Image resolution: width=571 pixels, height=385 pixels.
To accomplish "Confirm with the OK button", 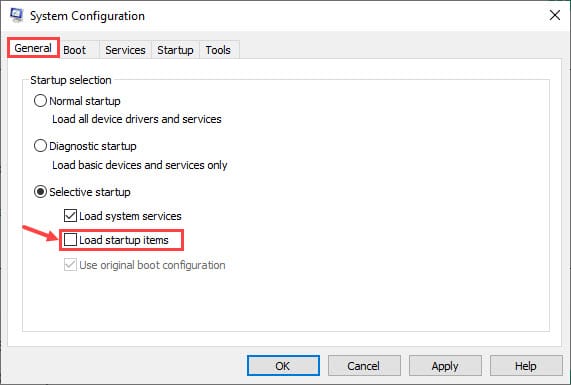I will pos(283,366).
